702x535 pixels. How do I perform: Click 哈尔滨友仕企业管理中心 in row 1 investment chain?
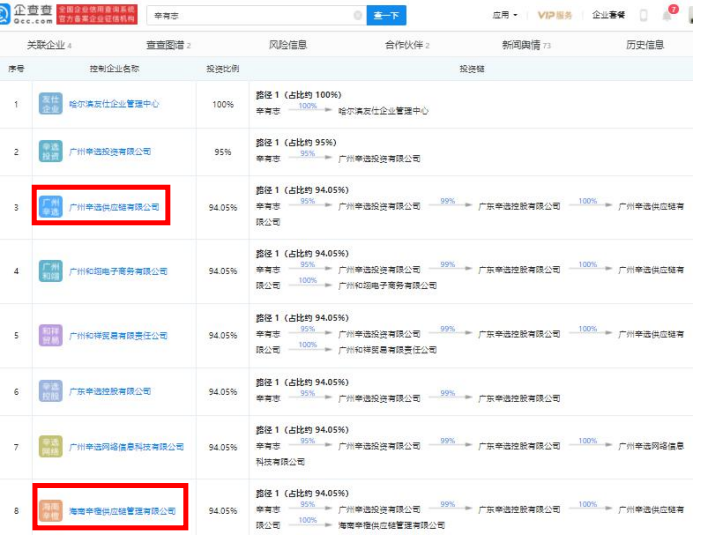(383, 111)
